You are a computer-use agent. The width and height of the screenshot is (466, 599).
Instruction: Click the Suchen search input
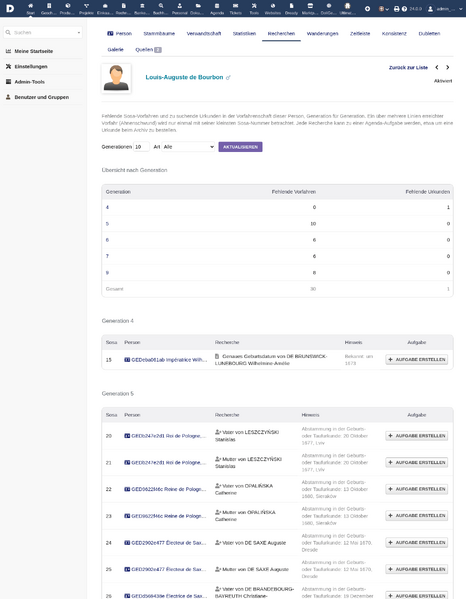(43, 32)
